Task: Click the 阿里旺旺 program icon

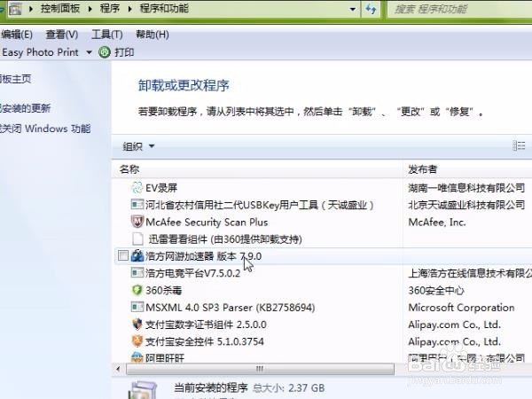Action: [137, 357]
